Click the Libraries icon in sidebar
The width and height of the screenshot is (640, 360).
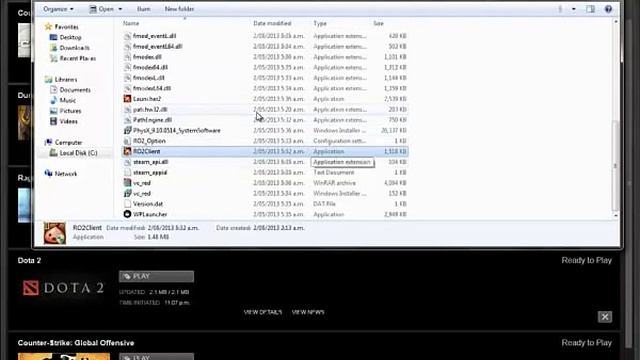tap(48, 79)
